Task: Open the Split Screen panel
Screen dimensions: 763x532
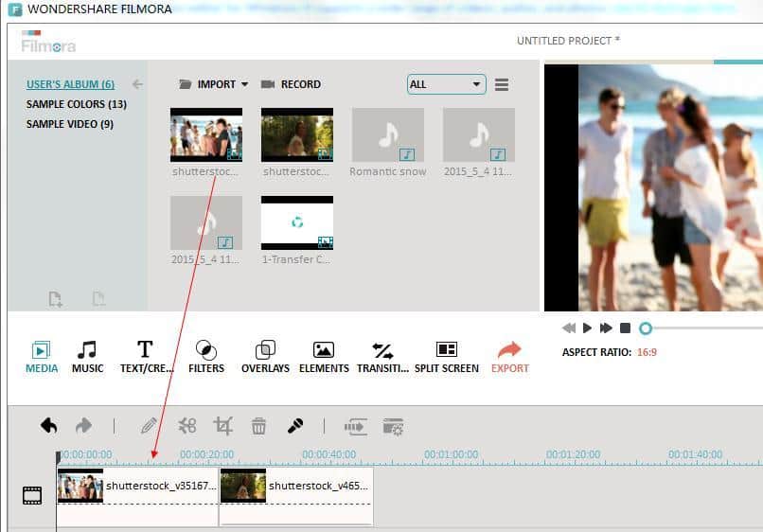Action: coord(446,357)
